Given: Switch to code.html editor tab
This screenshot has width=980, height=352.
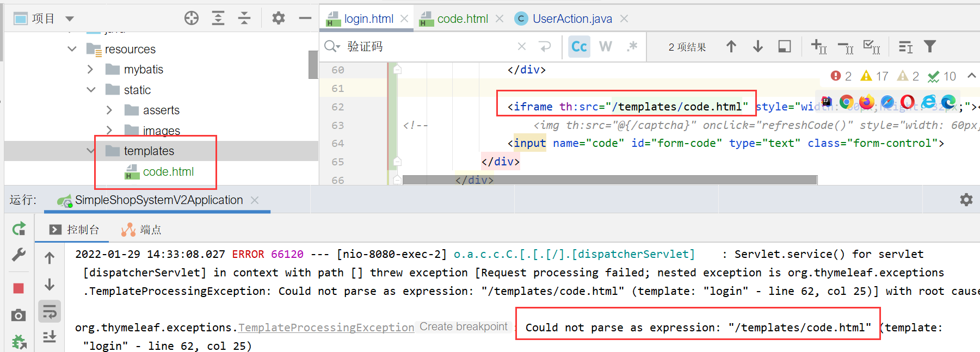Looking at the screenshot, I should click(x=463, y=18).
